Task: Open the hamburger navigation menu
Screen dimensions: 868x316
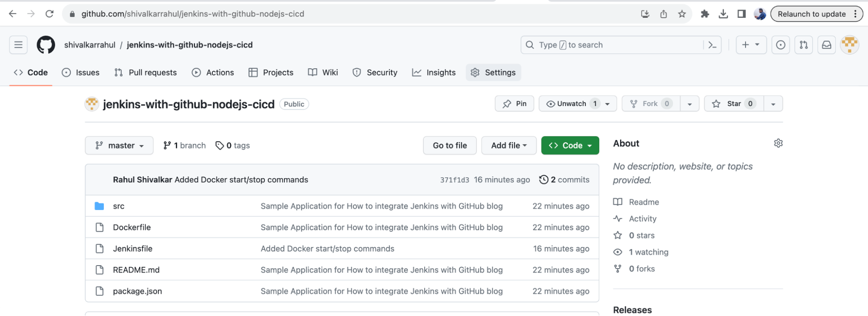Action: (x=18, y=45)
